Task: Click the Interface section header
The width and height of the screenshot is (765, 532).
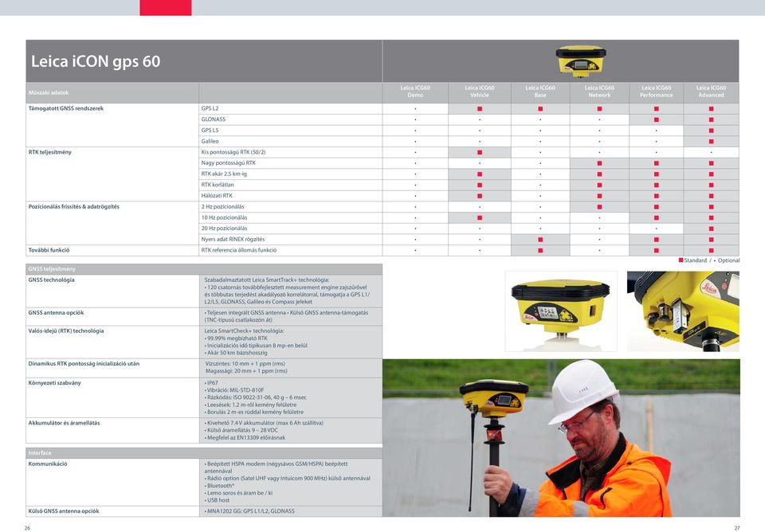Action: 40,453
